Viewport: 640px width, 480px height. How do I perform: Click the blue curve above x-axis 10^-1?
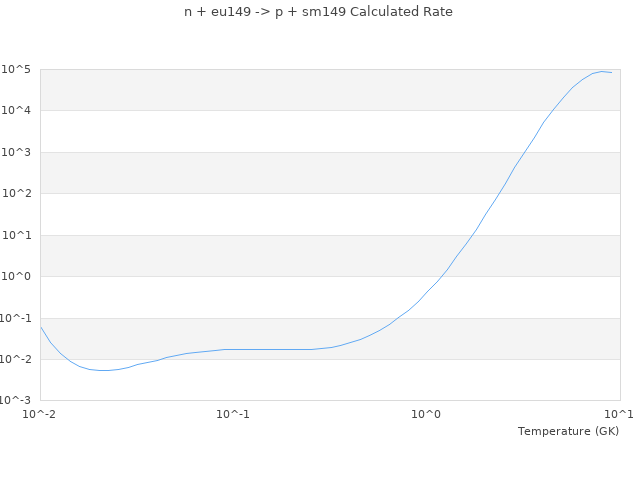pyautogui.click(x=233, y=349)
